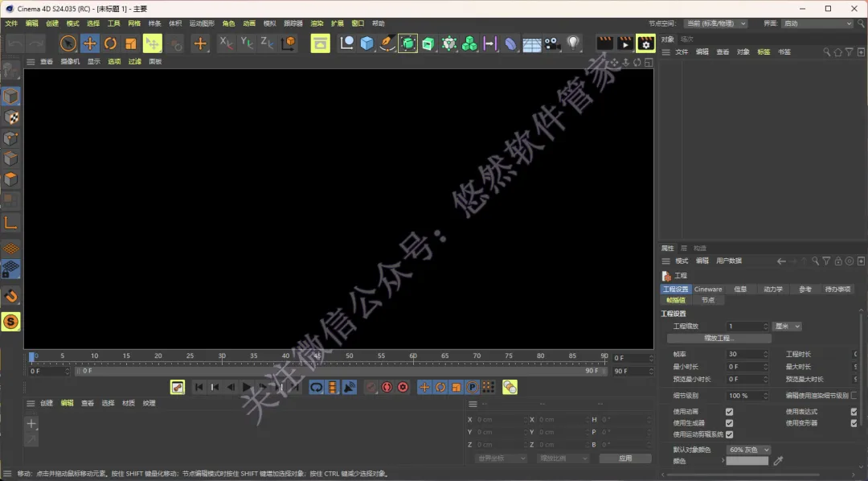The width and height of the screenshot is (868, 481).
Task: Click the 颜色 gray color swatch
Action: click(747, 461)
